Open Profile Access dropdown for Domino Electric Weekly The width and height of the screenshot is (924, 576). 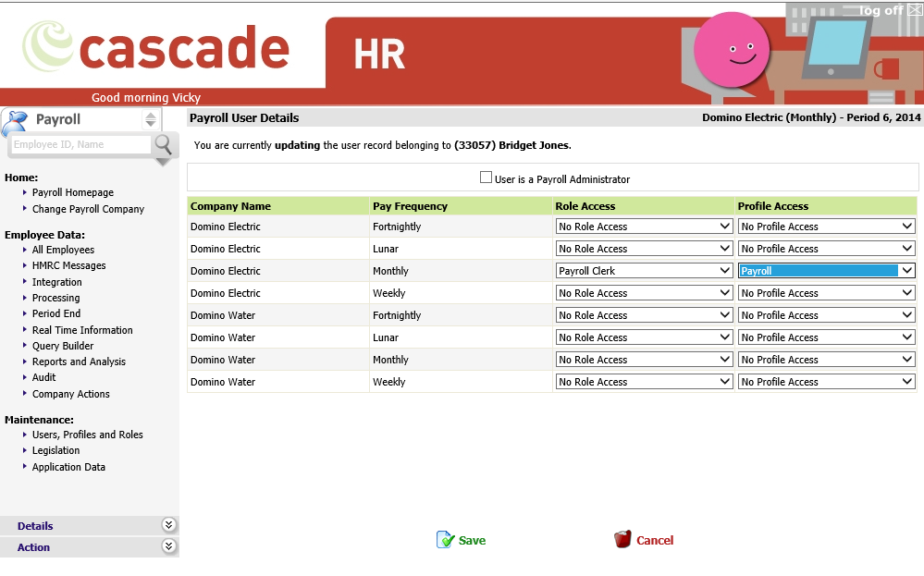826,293
